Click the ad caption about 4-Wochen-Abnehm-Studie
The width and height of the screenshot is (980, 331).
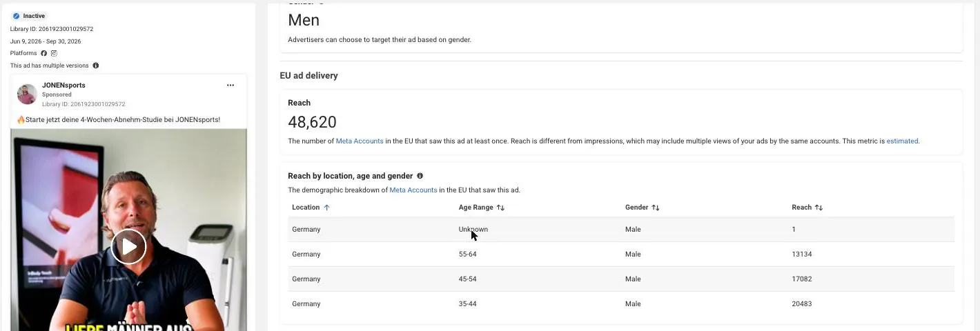click(x=118, y=119)
